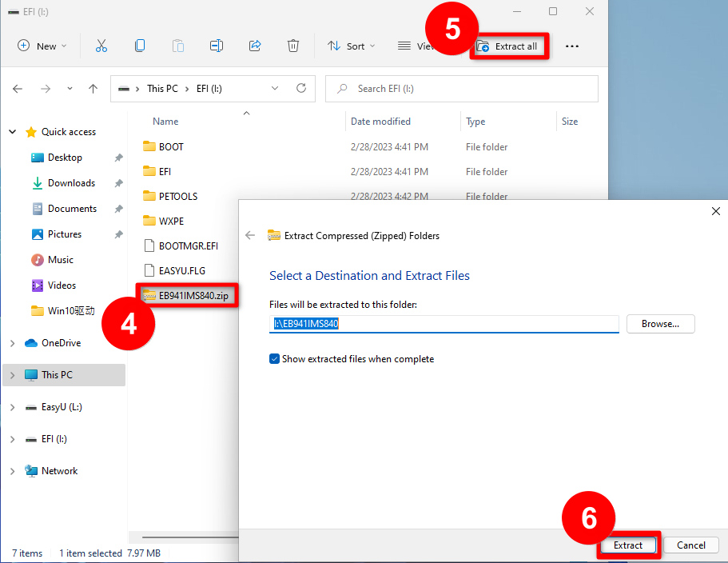
Task: Close the Extract Compressed Folders dialog
Action: point(716,211)
